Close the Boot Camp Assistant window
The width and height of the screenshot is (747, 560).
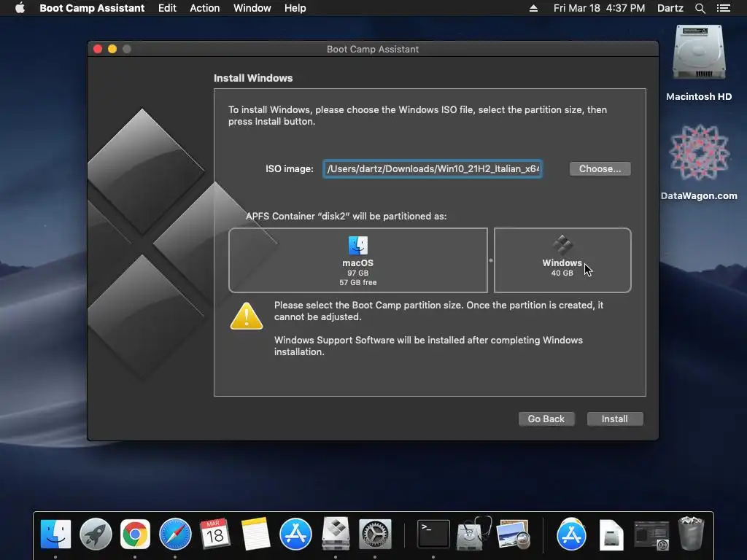coord(98,49)
